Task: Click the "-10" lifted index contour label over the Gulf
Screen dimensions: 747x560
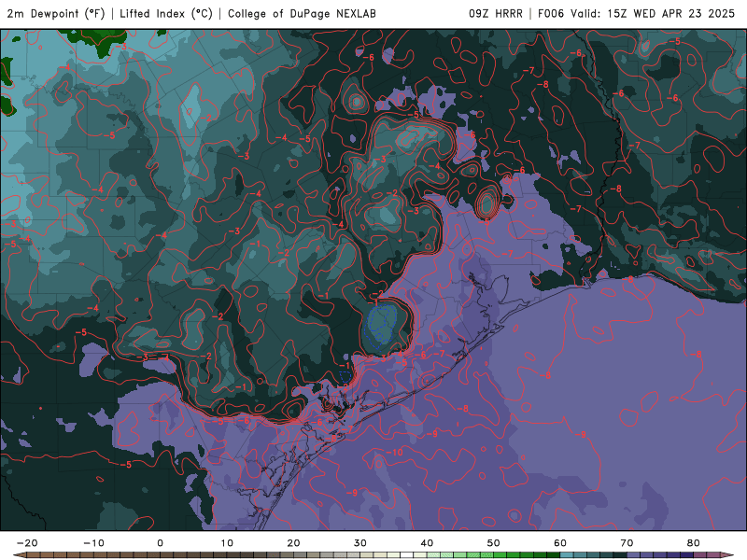Action: coord(394,452)
